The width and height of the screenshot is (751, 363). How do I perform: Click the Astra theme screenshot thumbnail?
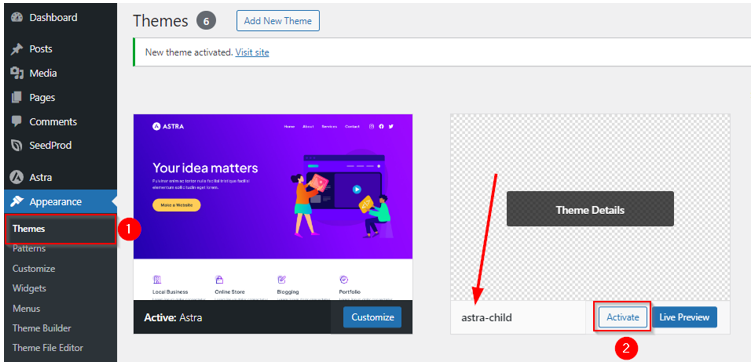pyautogui.click(x=273, y=207)
